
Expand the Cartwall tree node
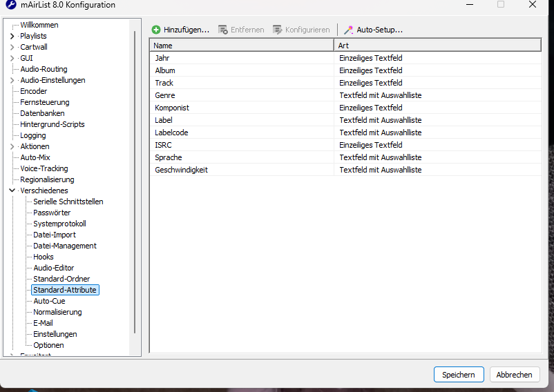tap(12, 47)
